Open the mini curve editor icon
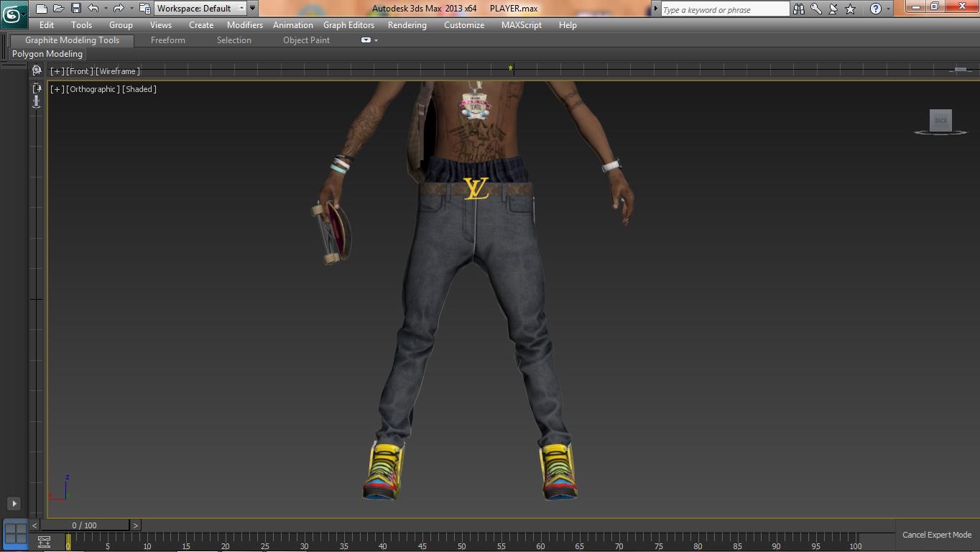 44,542
